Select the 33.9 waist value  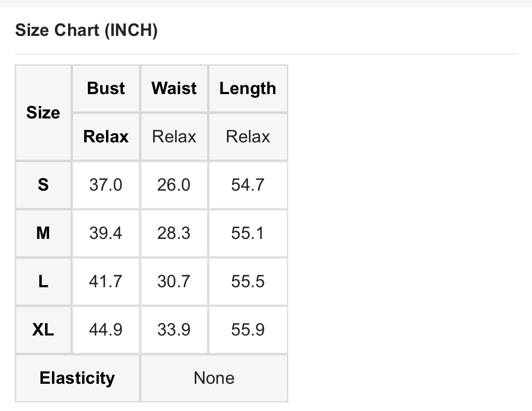[x=174, y=330]
